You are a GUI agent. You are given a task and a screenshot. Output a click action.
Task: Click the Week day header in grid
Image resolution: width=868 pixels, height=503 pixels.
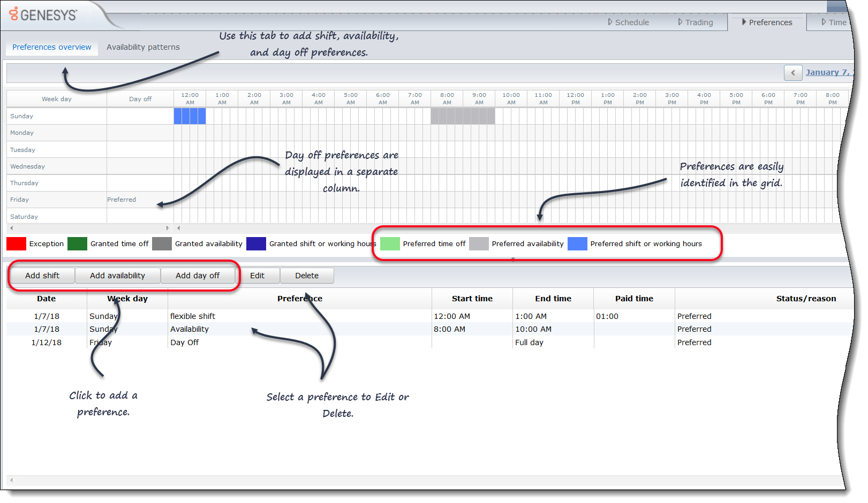pyautogui.click(x=57, y=99)
